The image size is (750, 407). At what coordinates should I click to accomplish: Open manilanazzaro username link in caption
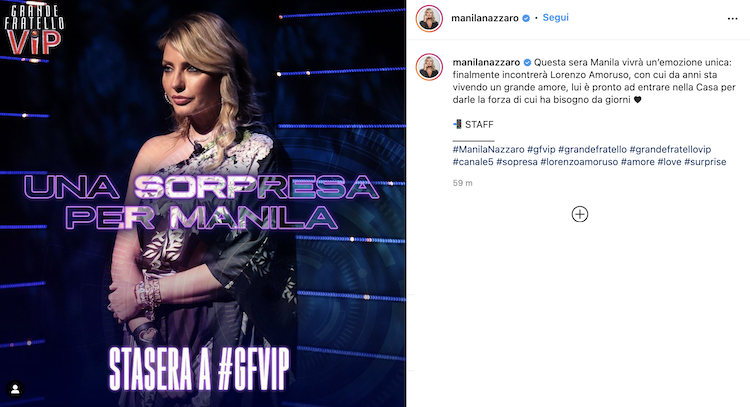pyautogui.click(x=486, y=62)
